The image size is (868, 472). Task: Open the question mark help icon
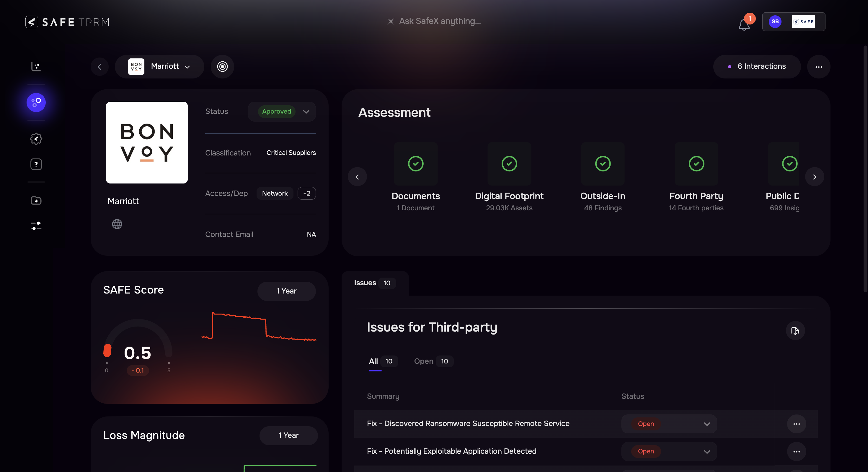pos(36,164)
